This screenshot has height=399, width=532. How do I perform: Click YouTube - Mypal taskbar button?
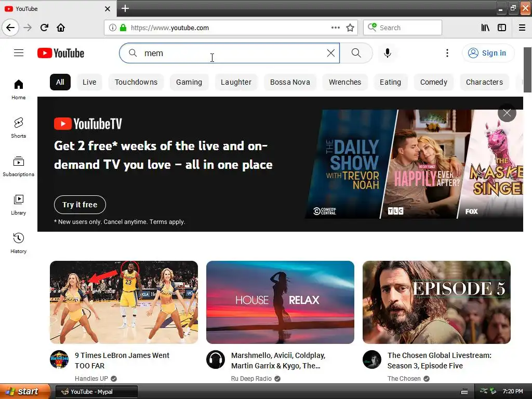[96, 392]
